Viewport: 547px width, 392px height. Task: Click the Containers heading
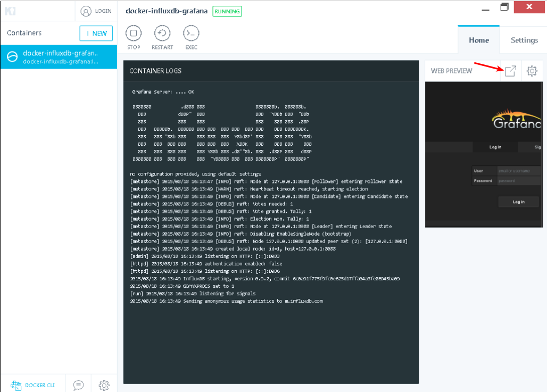tap(24, 33)
